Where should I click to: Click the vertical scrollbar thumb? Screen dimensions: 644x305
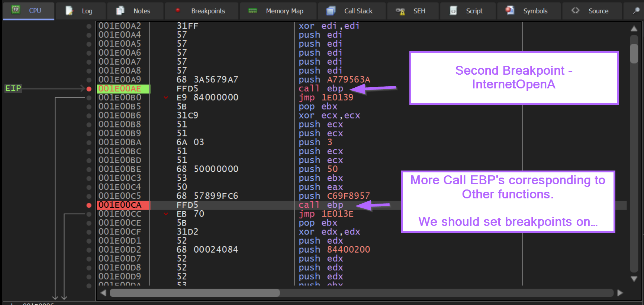(634, 53)
